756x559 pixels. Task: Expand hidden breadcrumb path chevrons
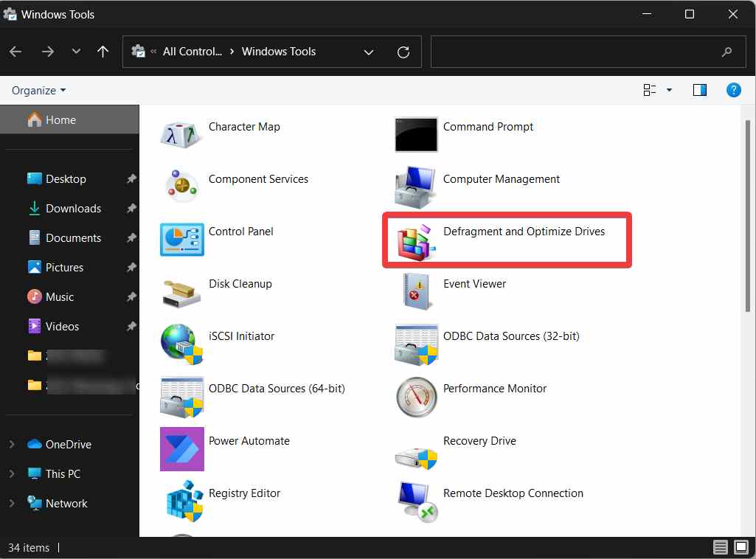coord(153,52)
